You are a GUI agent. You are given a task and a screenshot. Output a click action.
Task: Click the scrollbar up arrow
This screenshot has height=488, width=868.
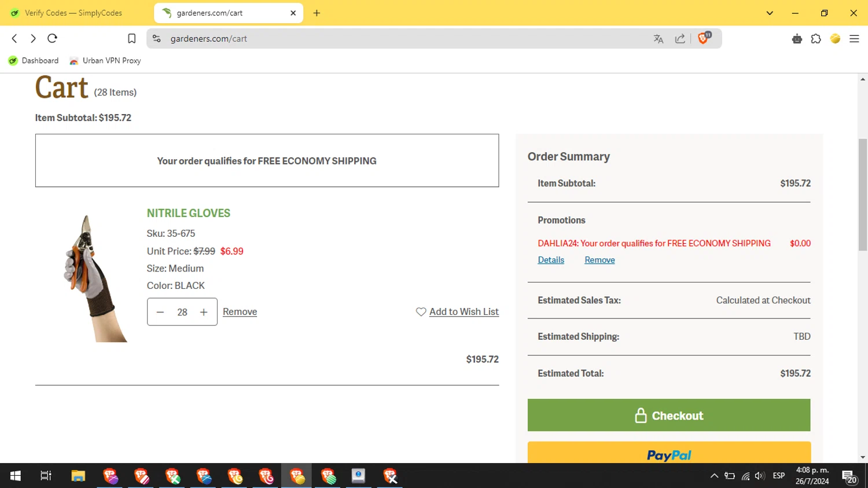pos(863,79)
